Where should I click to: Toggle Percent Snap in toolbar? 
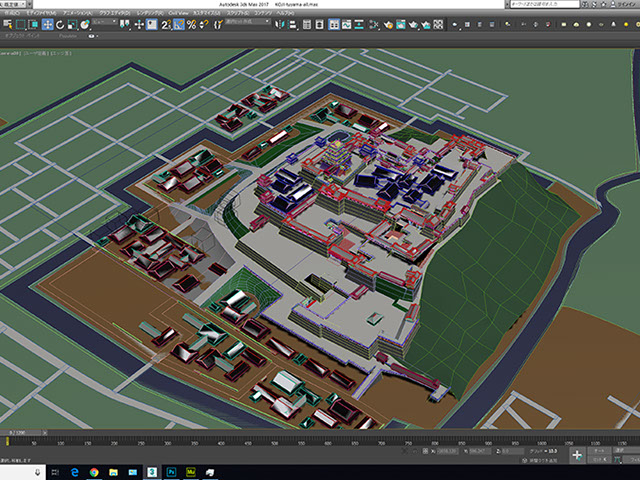(190, 25)
